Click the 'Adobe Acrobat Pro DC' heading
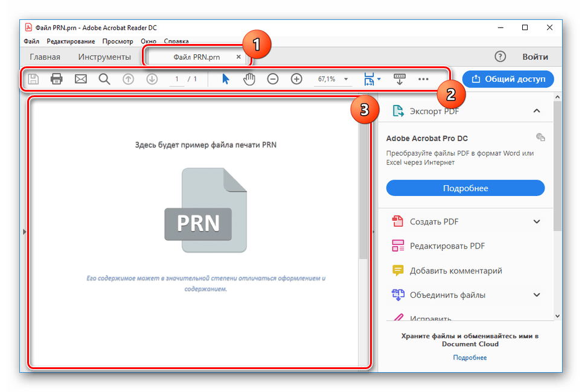Screen dimensions: 582x392 coord(427,138)
